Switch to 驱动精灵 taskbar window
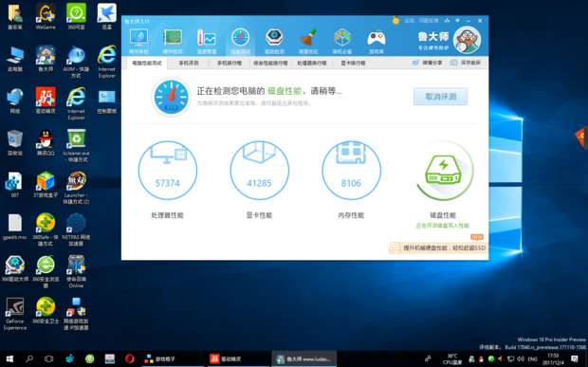 [237, 358]
